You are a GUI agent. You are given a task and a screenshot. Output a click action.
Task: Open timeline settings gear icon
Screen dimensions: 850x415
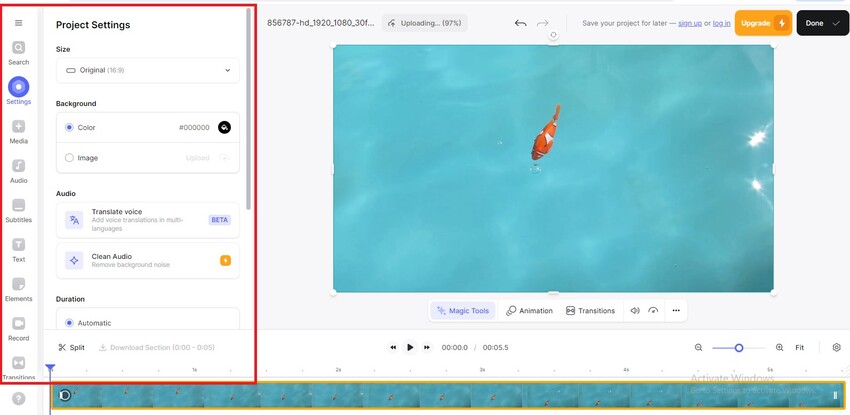point(836,347)
